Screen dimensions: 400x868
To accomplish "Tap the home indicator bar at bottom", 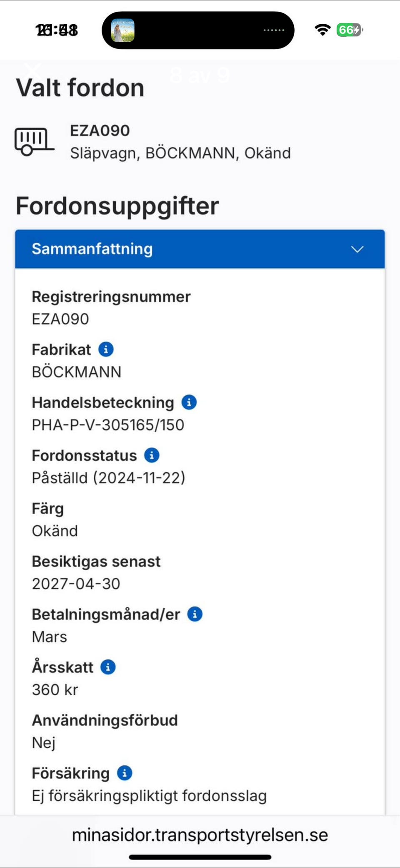I will coord(200,857).
